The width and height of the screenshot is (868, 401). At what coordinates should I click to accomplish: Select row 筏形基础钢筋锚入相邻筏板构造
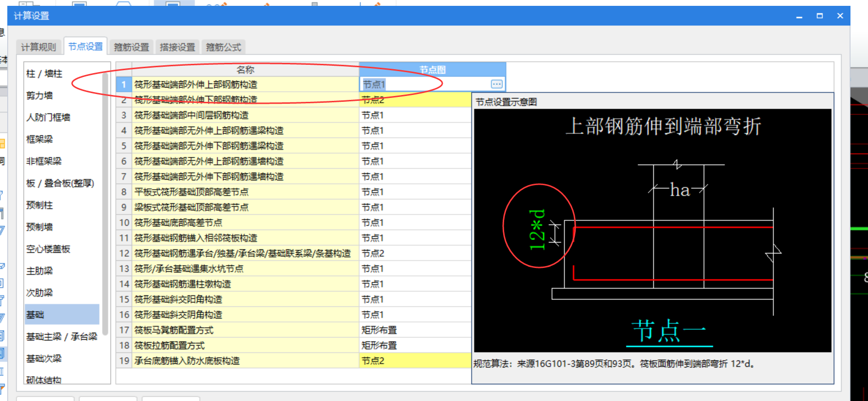[245, 238]
